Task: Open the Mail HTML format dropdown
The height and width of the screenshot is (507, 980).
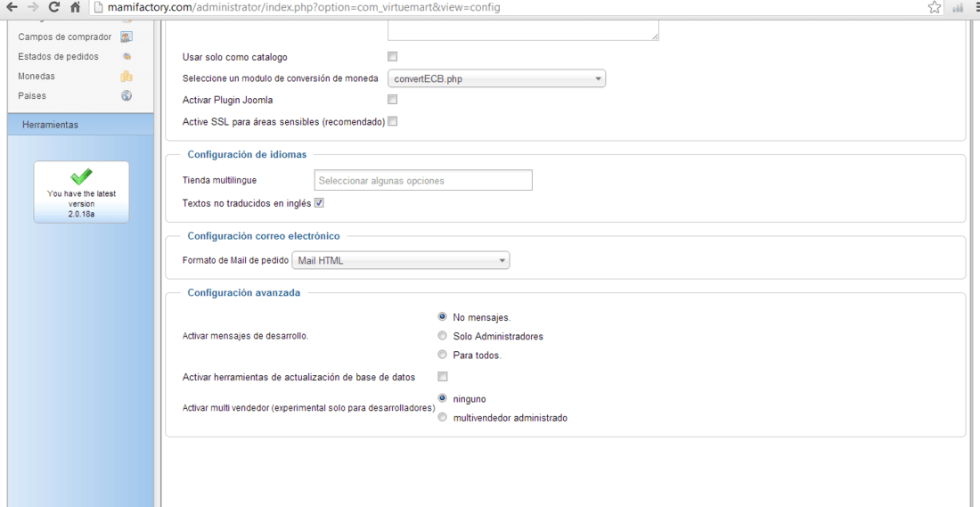Action: (401, 261)
